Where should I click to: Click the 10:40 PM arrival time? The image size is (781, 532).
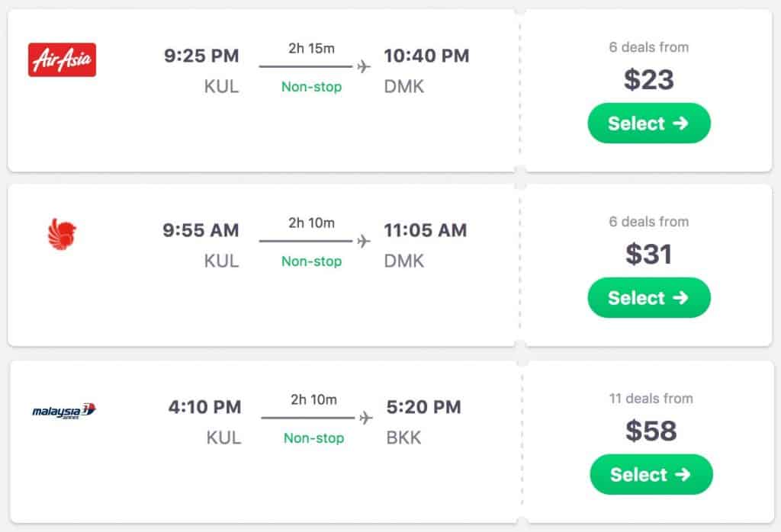tap(426, 56)
